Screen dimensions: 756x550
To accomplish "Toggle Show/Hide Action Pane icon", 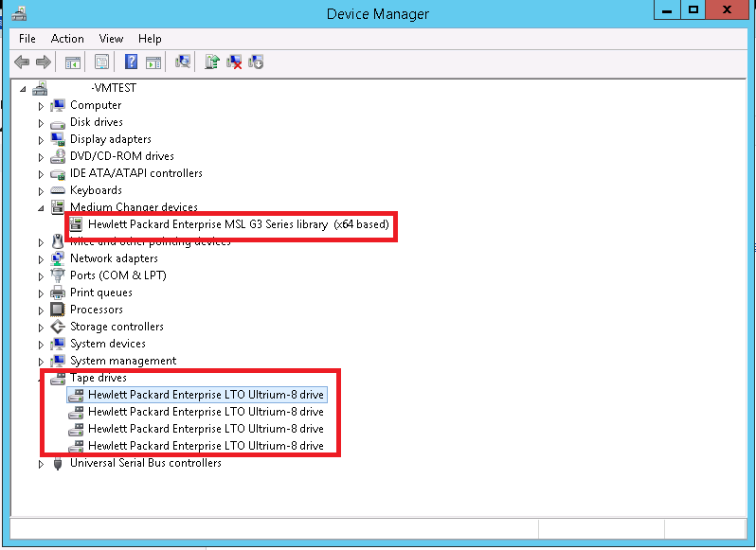I will point(153,62).
